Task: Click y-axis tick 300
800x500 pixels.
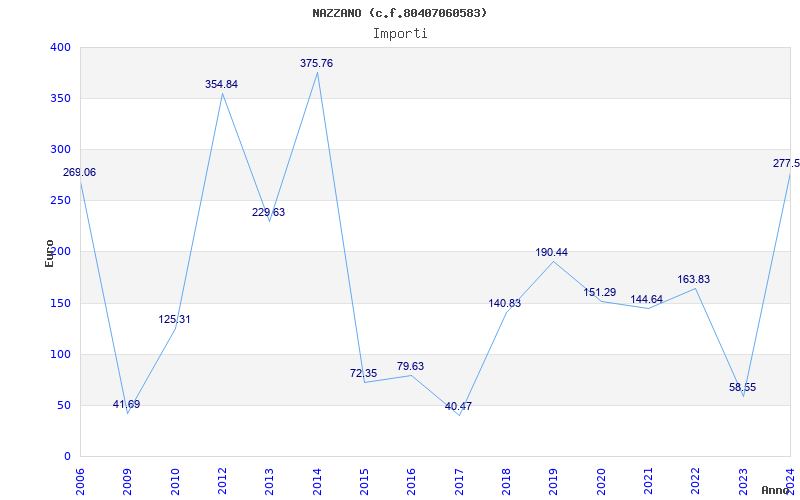Action: coord(60,149)
